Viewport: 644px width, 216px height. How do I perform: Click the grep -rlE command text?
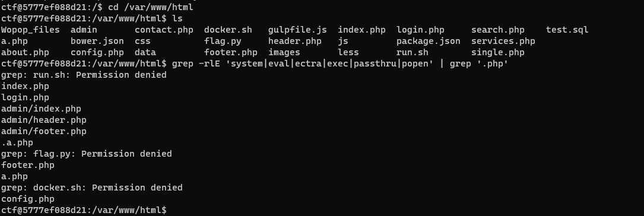tap(340, 63)
